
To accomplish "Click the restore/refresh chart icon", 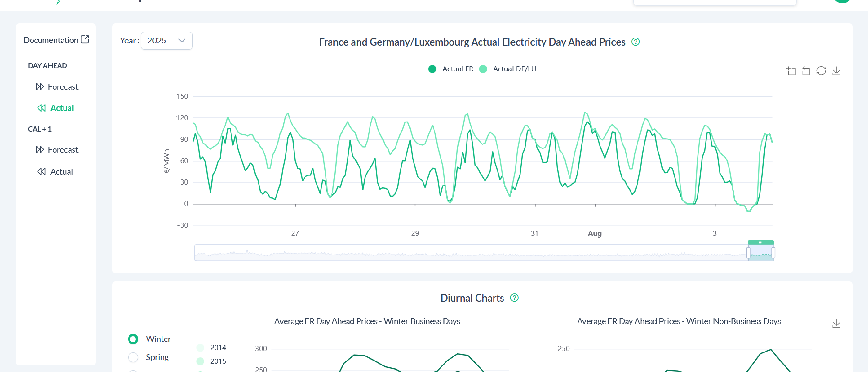I will click(821, 71).
